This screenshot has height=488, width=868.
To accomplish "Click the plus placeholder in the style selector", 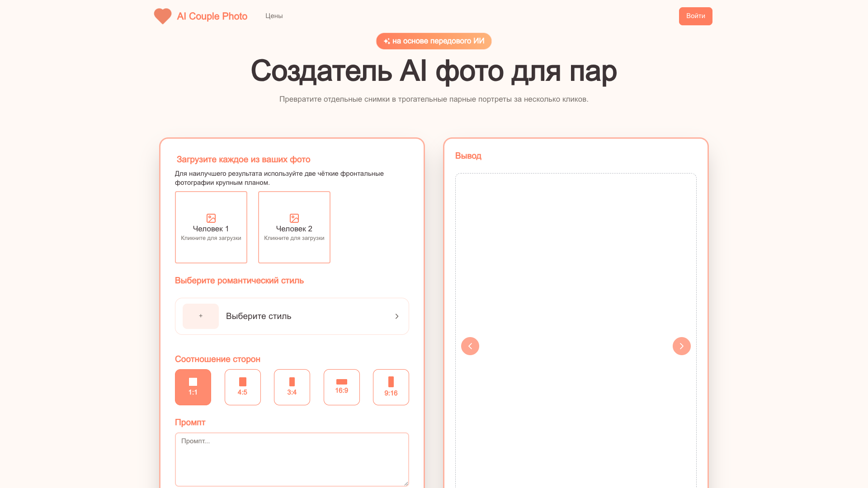I will point(201,316).
